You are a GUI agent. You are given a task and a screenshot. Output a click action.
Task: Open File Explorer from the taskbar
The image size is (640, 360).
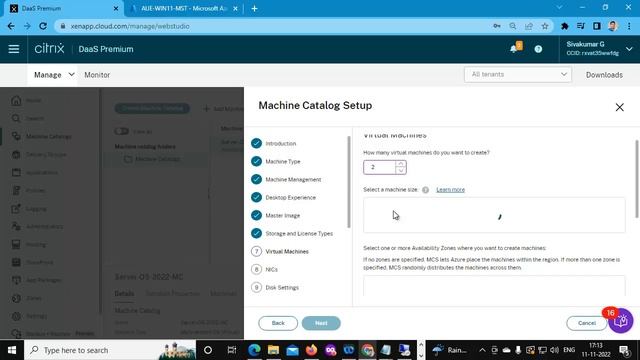pos(273,350)
